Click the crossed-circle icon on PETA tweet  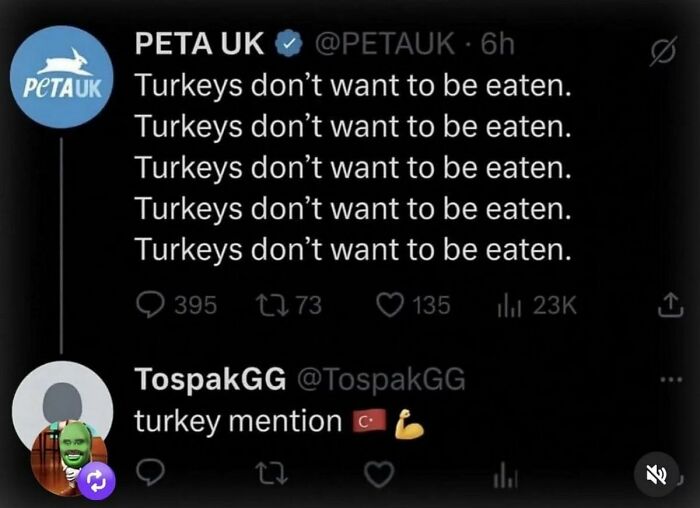tap(663, 51)
